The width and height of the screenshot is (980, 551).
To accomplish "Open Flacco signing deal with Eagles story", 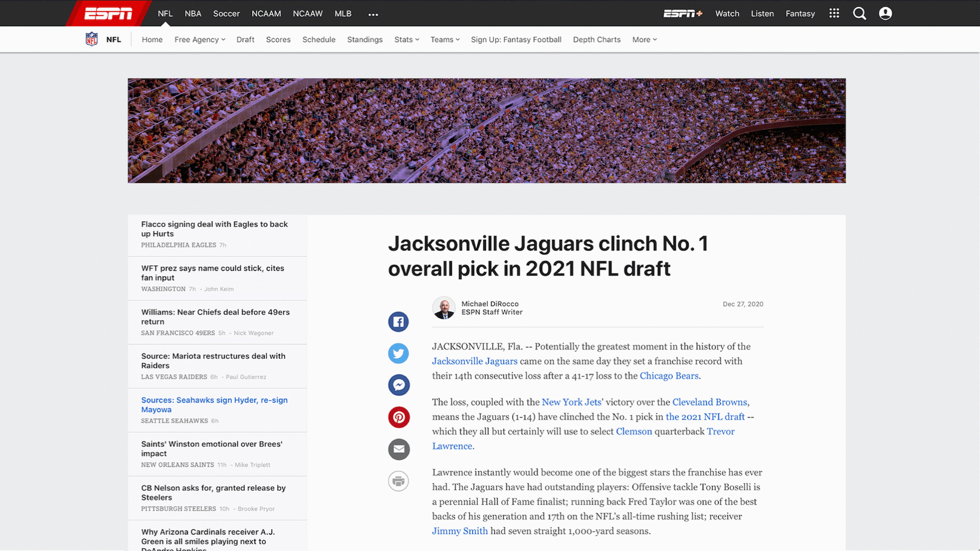I will click(x=214, y=229).
